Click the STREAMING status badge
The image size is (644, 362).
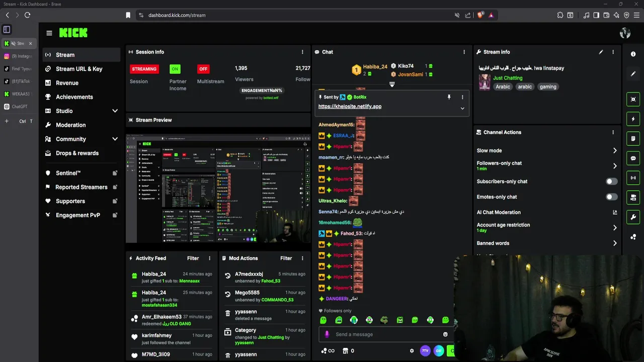[x=144, y=69]
